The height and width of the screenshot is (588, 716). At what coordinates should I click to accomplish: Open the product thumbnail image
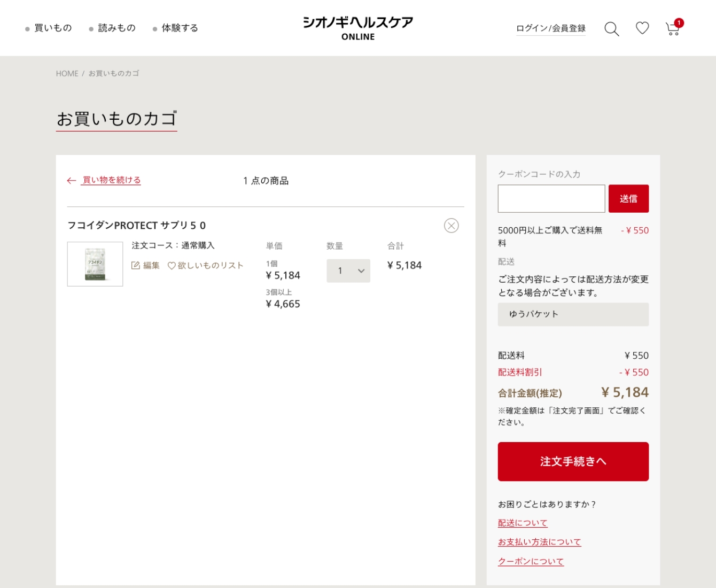coord(95,264)
